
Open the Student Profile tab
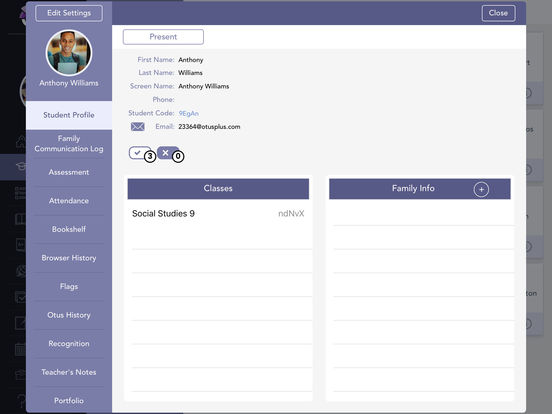(x=69, y=115)
